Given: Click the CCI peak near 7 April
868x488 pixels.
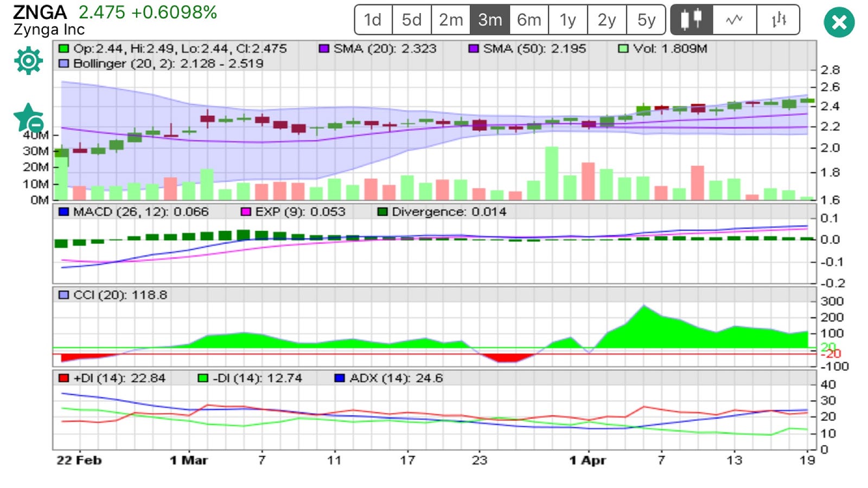Looking at the screenshot, I should tap(644, 307).
